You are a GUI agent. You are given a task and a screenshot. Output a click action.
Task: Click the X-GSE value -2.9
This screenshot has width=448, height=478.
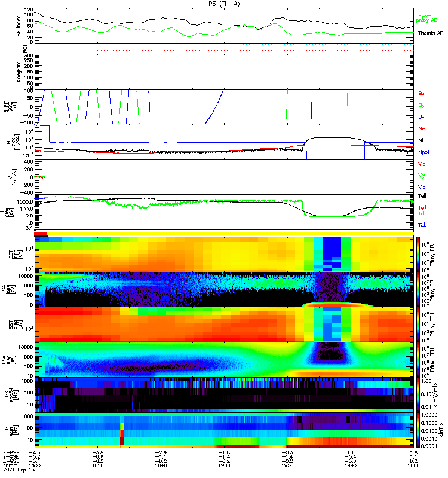click(161, 453)
